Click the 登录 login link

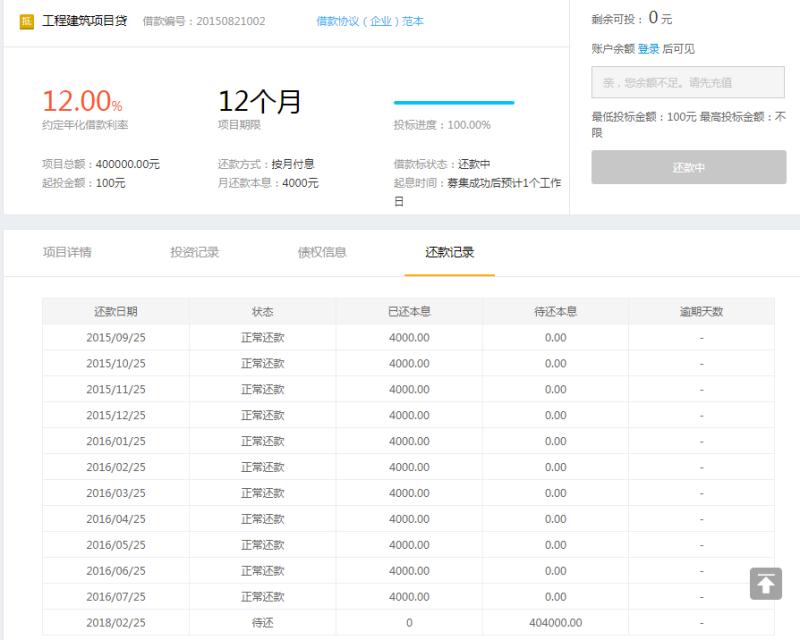coord(648,49)
